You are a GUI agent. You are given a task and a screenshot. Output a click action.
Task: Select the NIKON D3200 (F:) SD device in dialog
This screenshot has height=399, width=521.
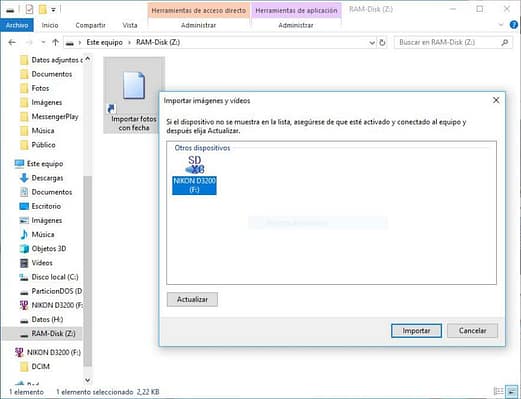(194, 175)
